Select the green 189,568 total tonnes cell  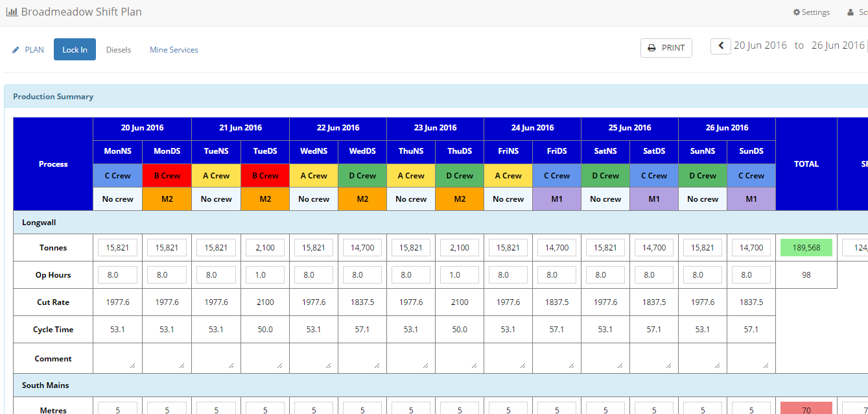[806, 247]
